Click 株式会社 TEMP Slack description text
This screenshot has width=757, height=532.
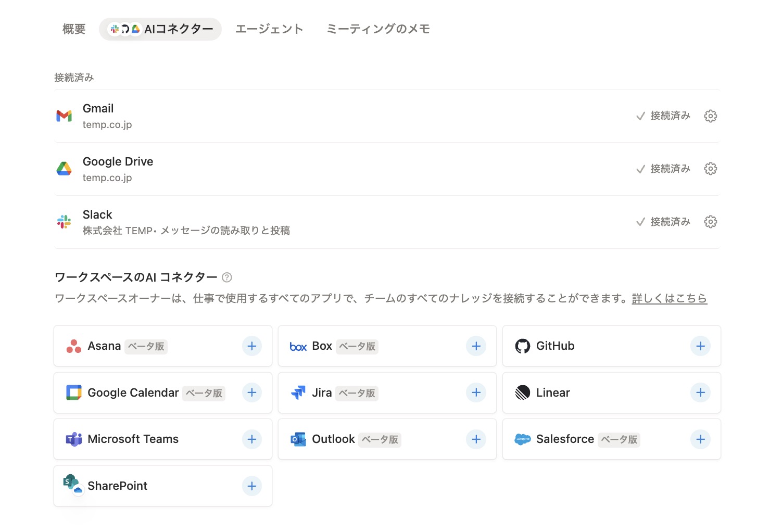click(186, 231)
